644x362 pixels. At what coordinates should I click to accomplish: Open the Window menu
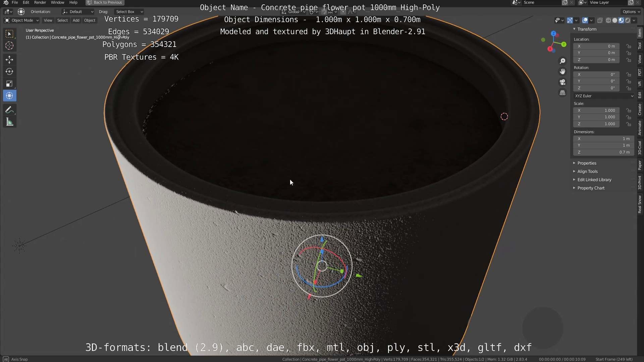pyautogui.click(x=57, y=2)
